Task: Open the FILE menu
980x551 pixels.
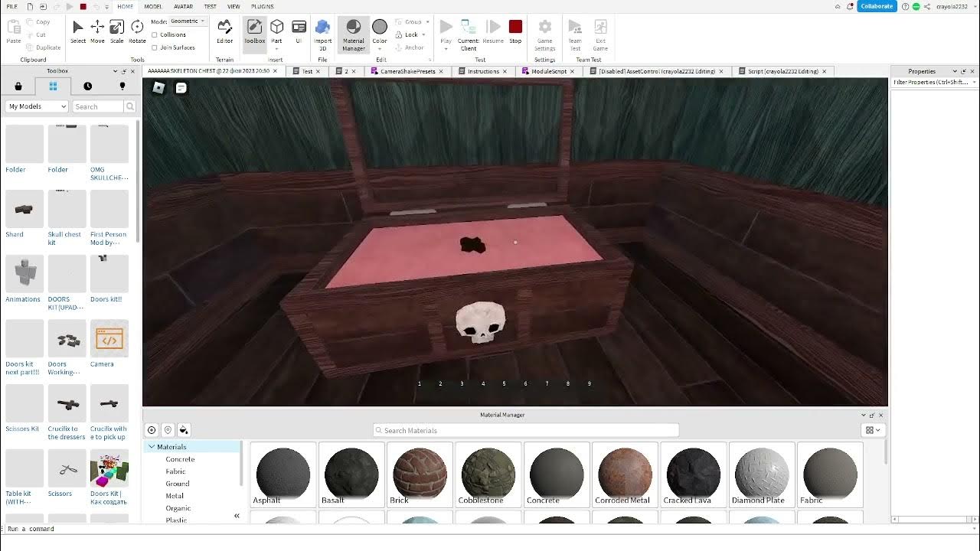Action: pos(12,6)
